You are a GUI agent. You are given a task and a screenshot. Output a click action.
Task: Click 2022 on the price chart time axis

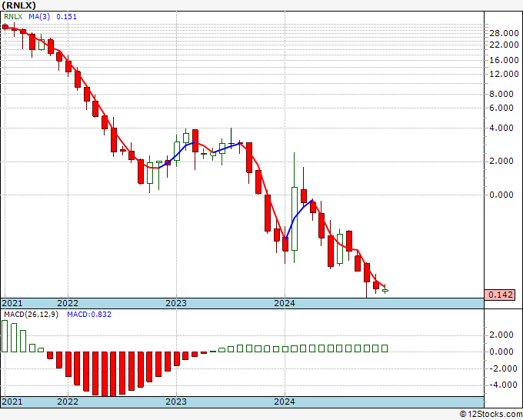coord(68,303)
